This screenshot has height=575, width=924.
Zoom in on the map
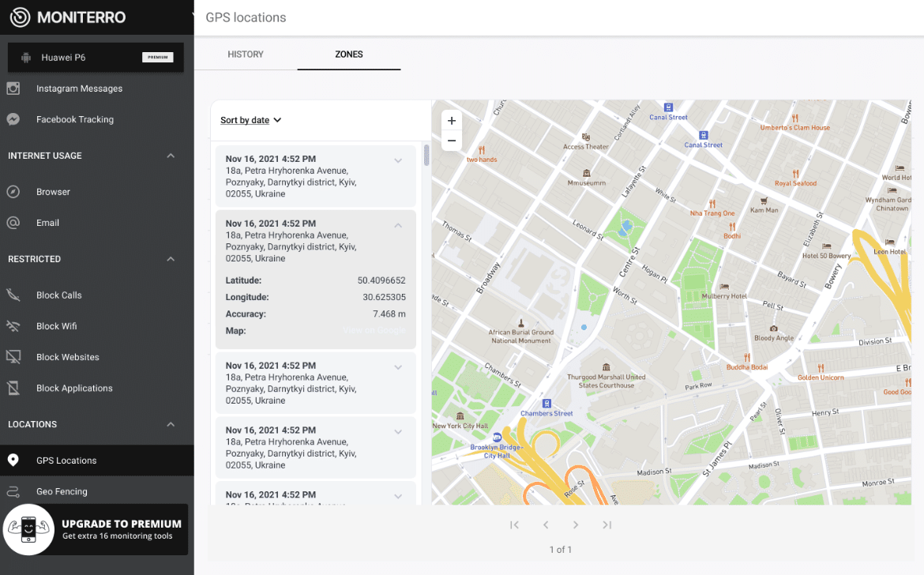click(451, 121)
